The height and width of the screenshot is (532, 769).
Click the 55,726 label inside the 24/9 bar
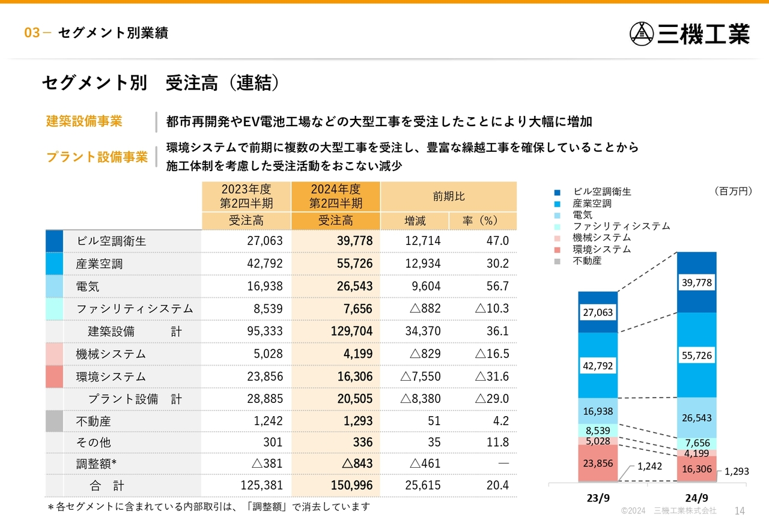(697, 355)
